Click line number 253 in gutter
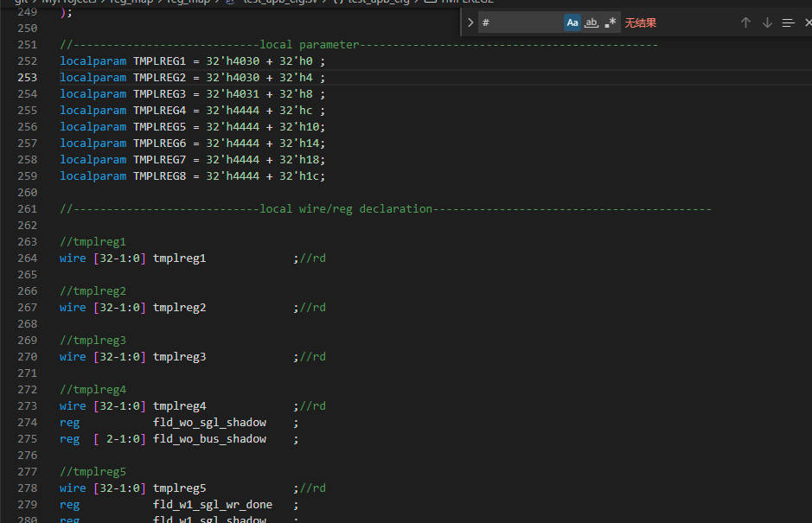Image resolution: width=812 pixels, height=523 pixels. 27,78
